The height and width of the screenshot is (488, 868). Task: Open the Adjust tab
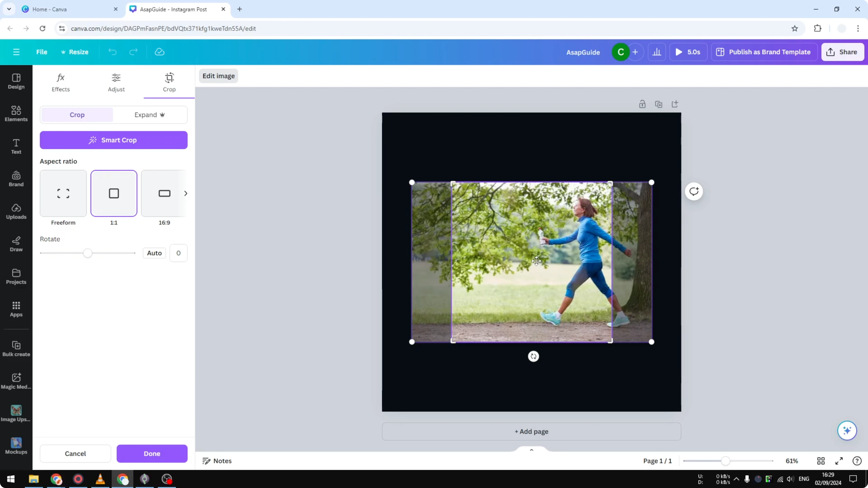click(116, 82)
